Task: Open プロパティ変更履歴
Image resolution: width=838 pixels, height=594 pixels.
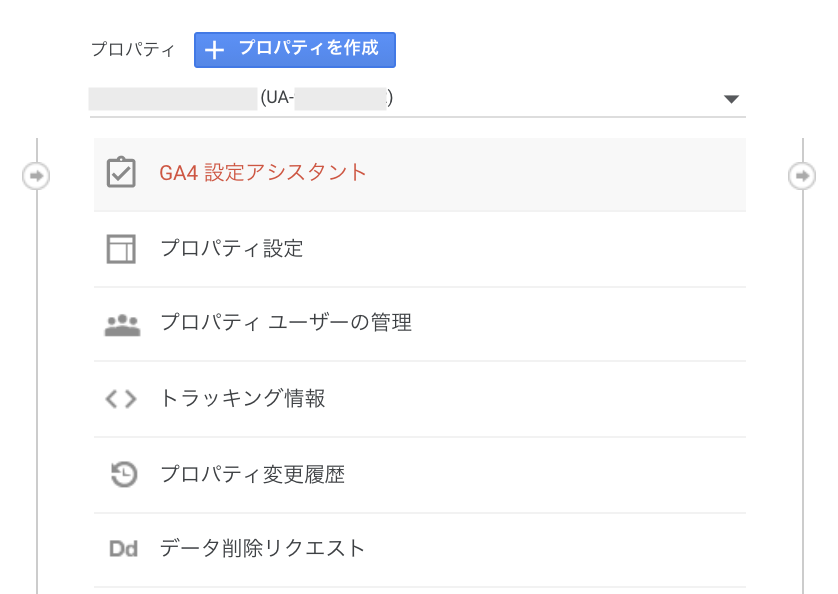Action: pos(420,475)
